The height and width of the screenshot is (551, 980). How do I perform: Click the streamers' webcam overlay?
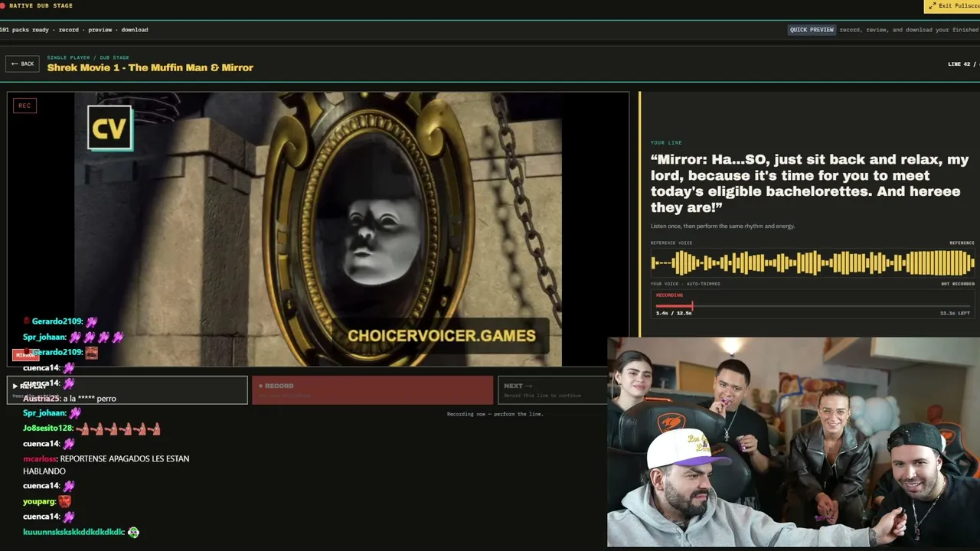coord(793,442)
